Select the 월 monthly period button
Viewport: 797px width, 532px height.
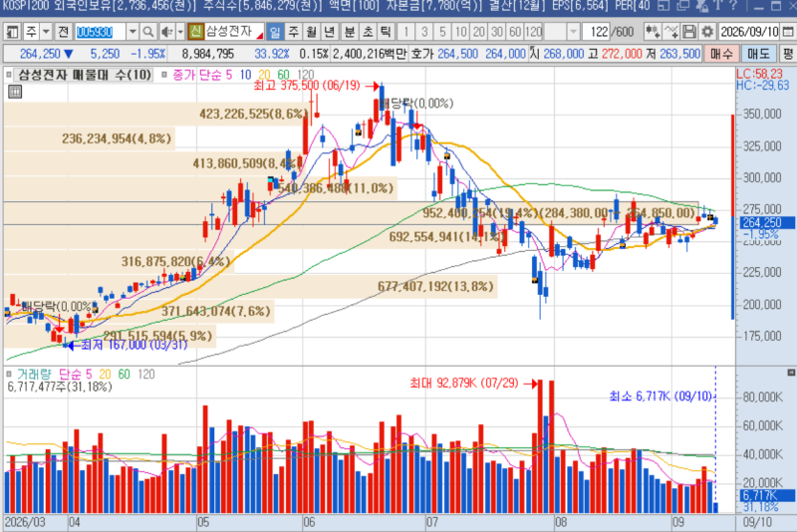[311, 32]
